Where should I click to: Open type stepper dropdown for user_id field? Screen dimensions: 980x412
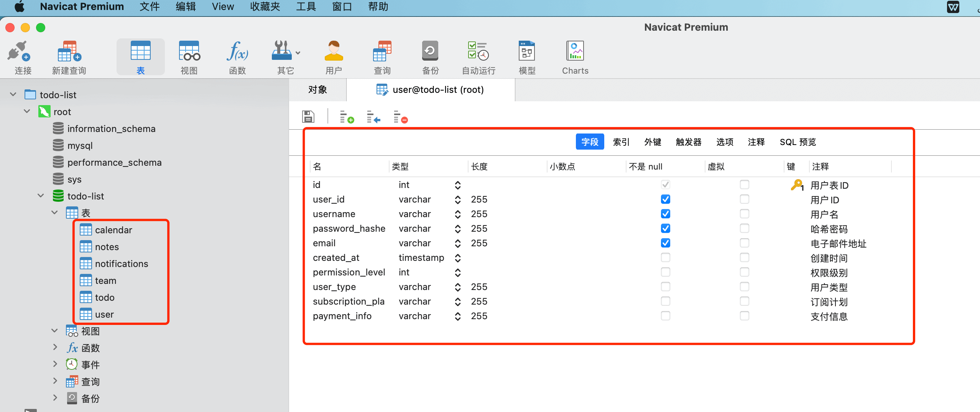(457, 199)
